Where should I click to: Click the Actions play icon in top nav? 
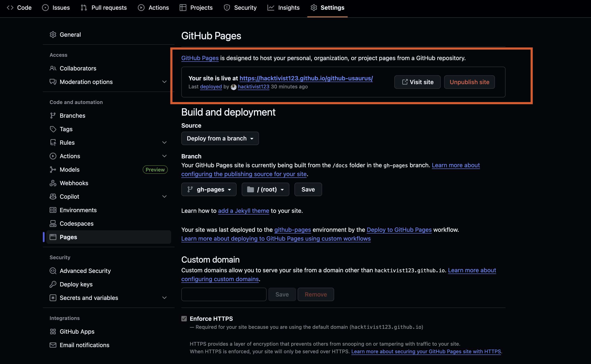(141, 8)
